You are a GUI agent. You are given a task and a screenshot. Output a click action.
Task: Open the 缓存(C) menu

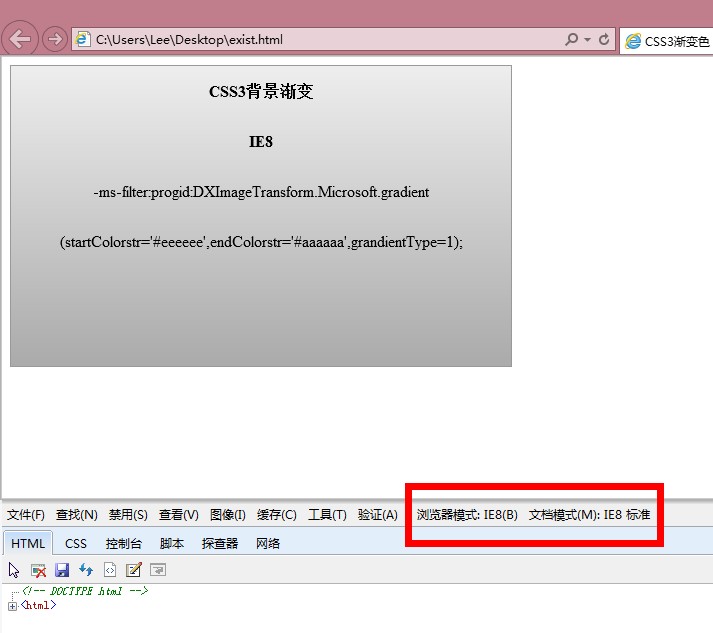coord(276,515)
